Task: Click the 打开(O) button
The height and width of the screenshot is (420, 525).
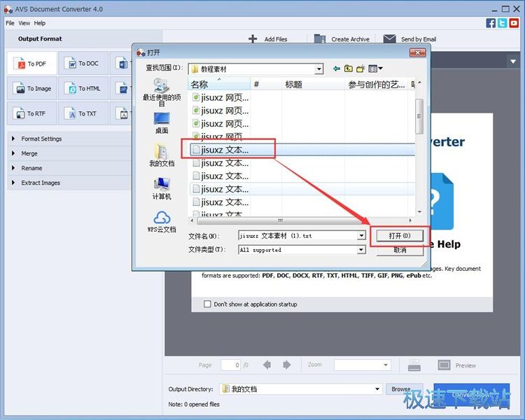Action: pos(399,236)
